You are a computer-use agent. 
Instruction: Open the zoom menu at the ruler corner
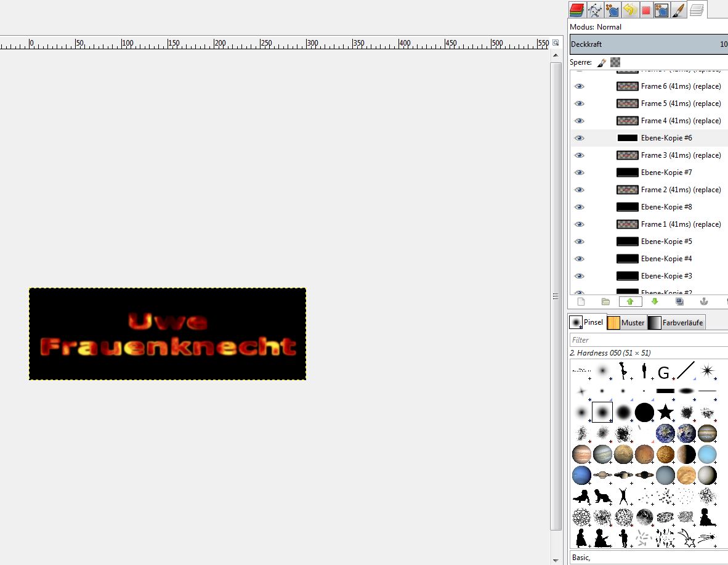click(556, 43)
